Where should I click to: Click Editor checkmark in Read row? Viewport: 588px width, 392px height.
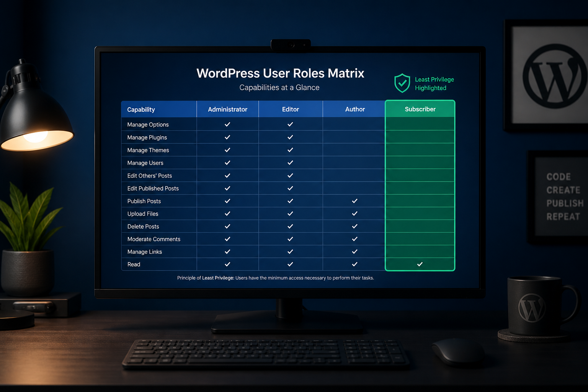click(290, 264)
